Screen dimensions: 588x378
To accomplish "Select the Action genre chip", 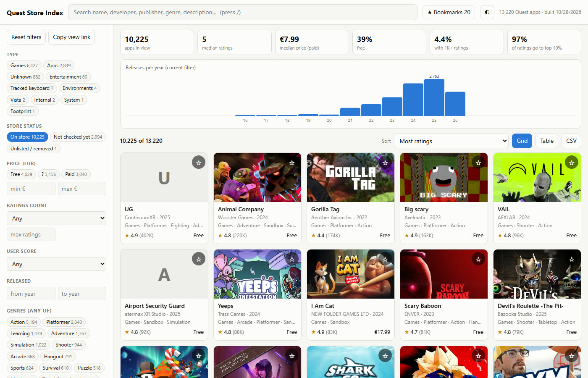I will pos(24,322).
